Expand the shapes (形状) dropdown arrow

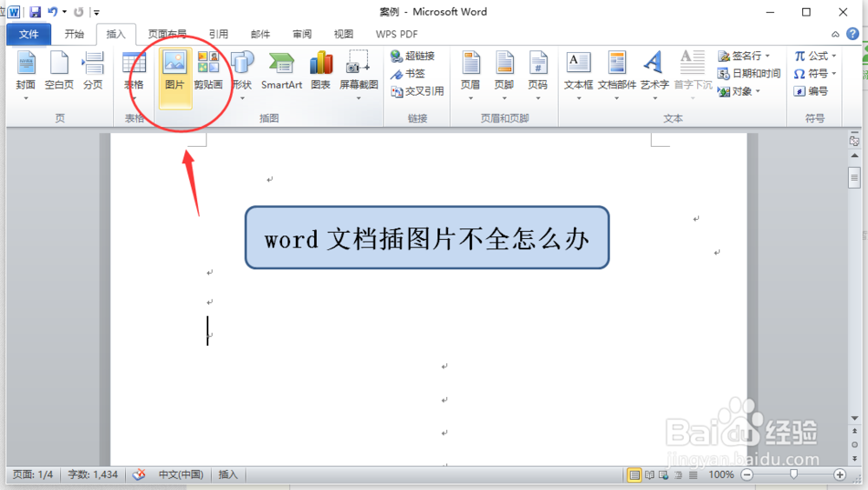[242, 99]
